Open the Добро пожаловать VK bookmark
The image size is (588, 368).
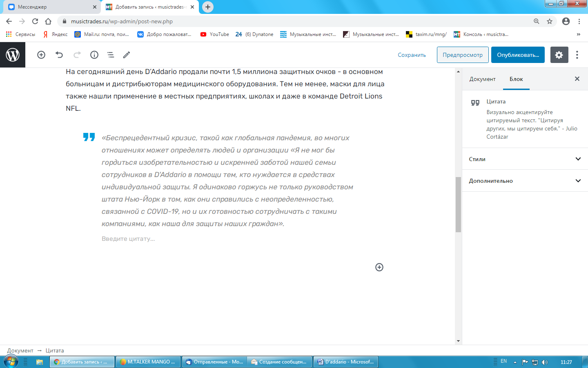tap(164, 34)
